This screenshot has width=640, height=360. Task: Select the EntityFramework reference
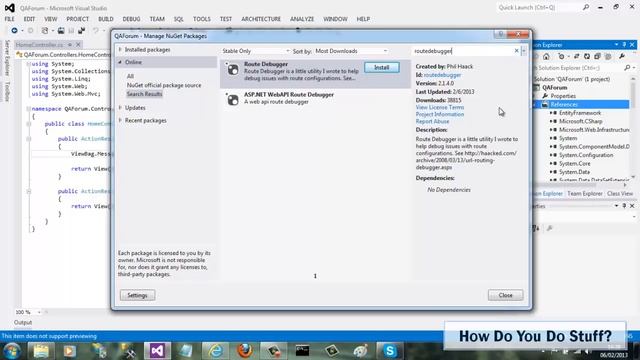[580, 113]
